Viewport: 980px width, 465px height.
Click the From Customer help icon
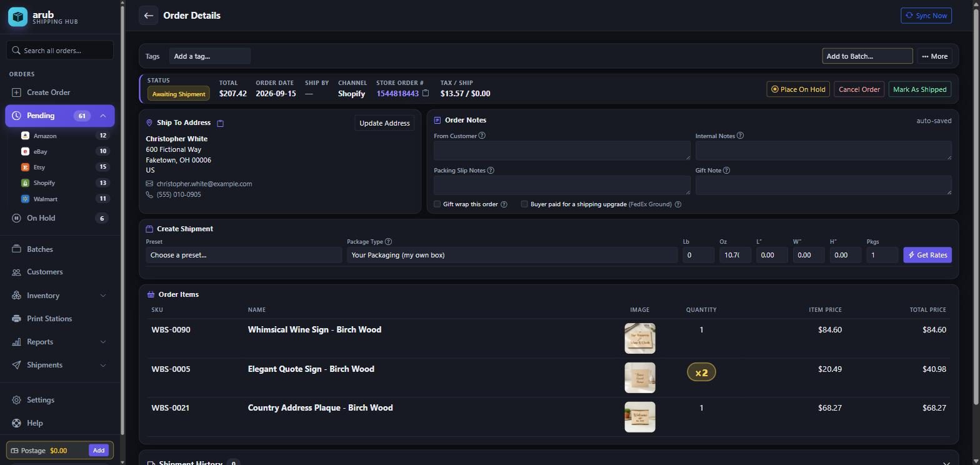tap(482, 136)
